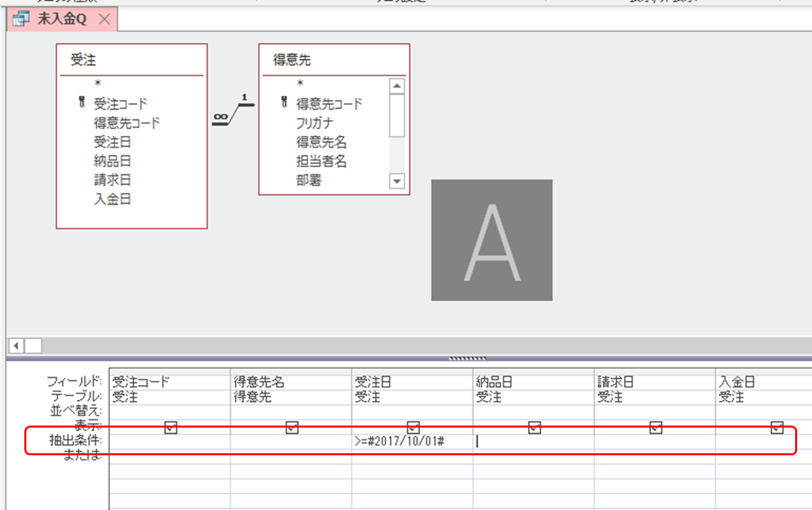Click the primary key icon beside 得意先コード
This screenshot has height=510, width=812.
point(285,103)
